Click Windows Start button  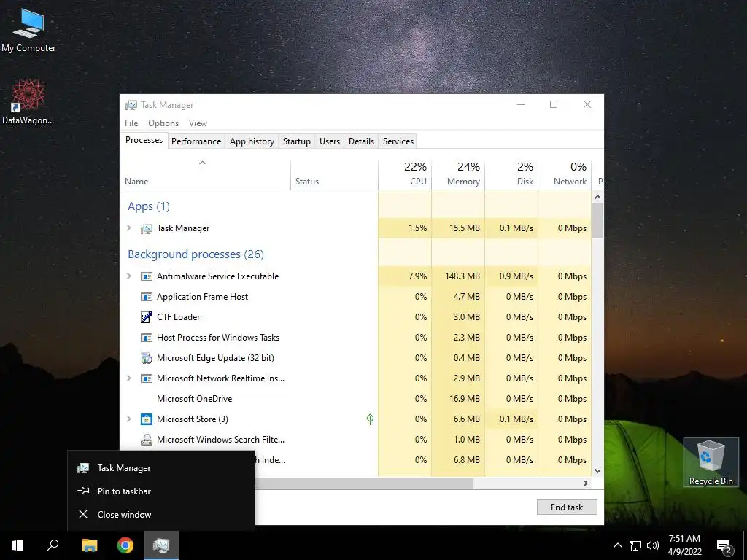coord(18,545)
